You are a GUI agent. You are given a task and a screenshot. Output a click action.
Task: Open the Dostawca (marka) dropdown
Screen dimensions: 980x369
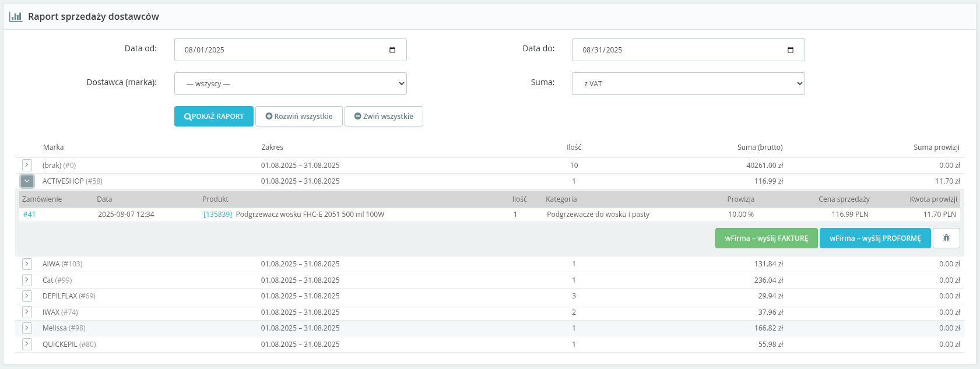click(x=290, y=84)
